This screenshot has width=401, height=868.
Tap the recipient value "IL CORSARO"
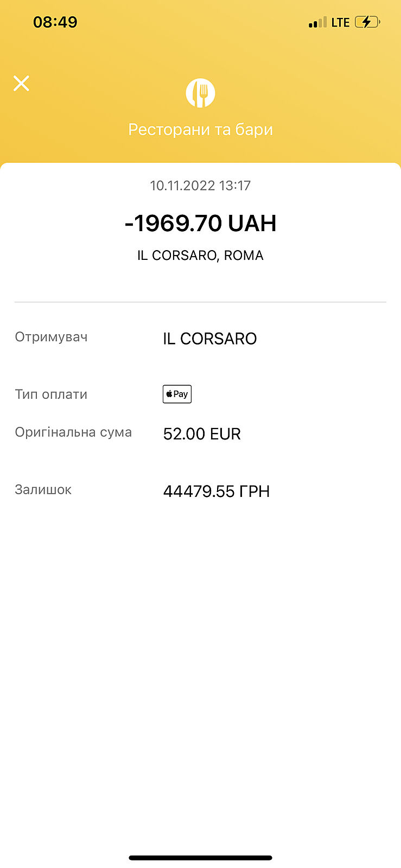click(209, 339)
